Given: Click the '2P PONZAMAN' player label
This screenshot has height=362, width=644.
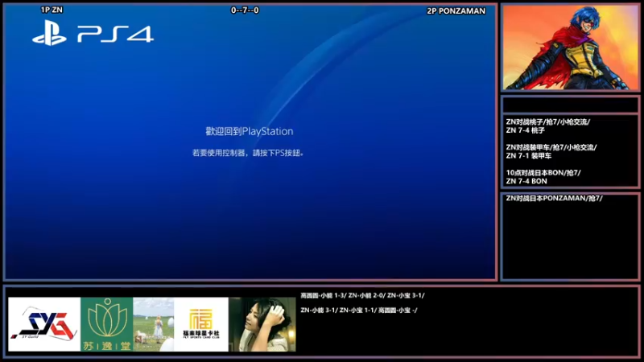Looking at the screenshot, I should pyautogui.click(x=456, y=11).
